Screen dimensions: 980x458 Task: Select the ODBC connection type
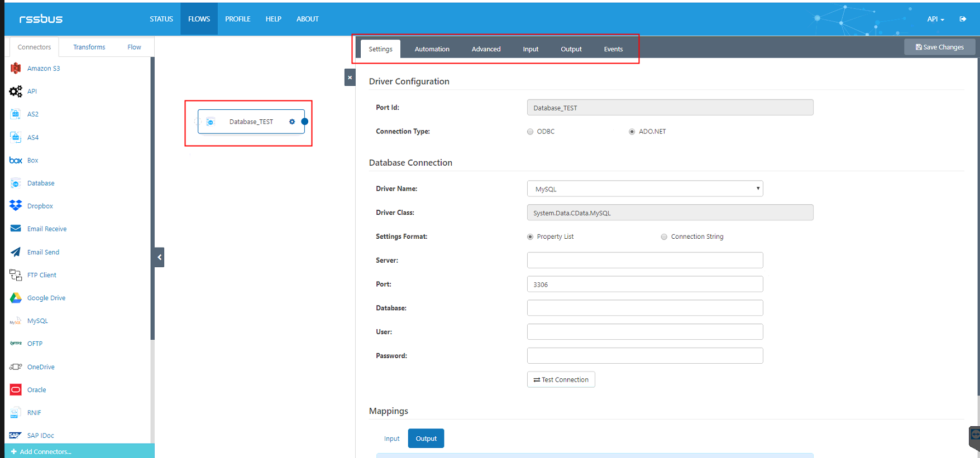pyautogui.click(x=530, y=132)
